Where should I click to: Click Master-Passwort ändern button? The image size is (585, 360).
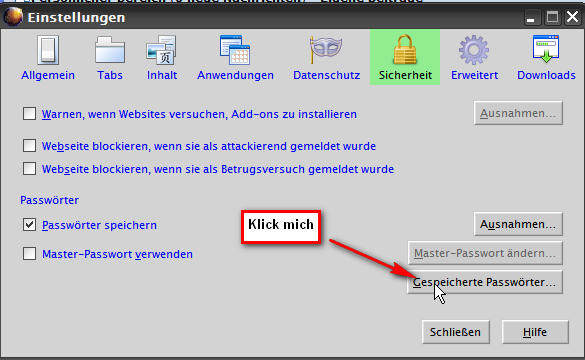point(485,253)
